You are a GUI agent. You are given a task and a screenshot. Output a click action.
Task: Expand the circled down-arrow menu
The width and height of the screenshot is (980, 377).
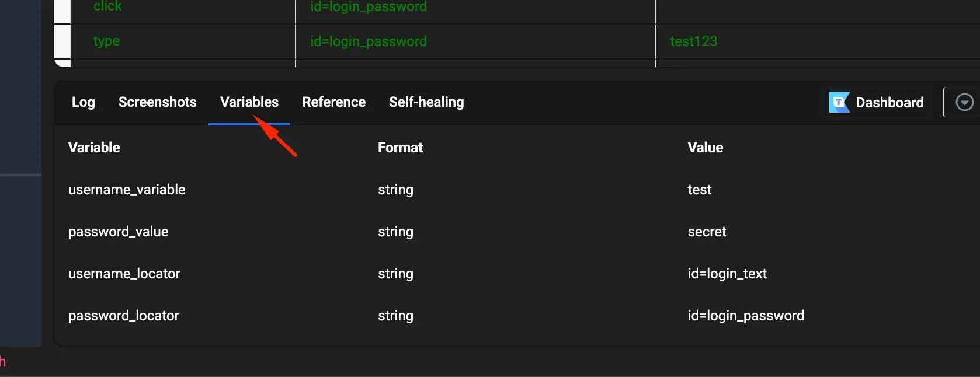point(964,103)
